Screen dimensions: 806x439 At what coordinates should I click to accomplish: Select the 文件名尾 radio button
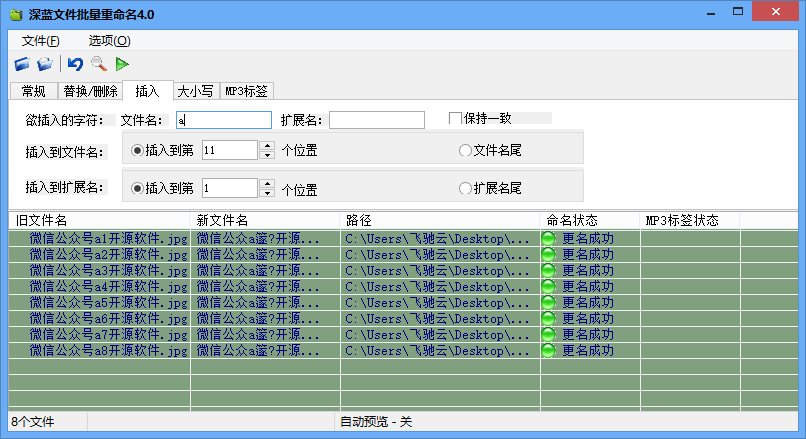pyautogui.click(x=465, y=151)
